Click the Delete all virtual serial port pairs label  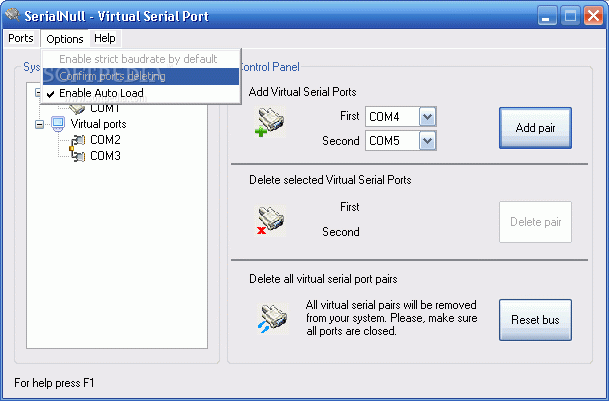[323, 279]
